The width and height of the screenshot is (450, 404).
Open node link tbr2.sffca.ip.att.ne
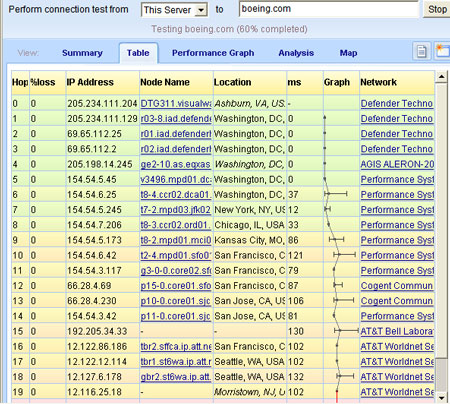coord(176,347)
